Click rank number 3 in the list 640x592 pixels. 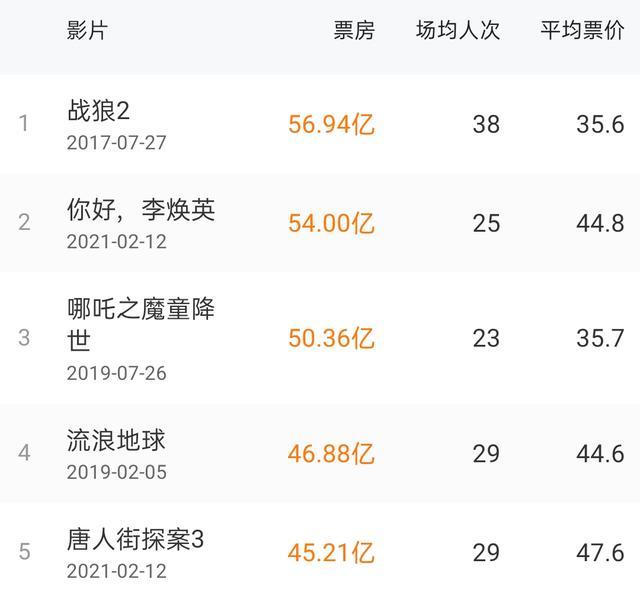coord(24,338)
